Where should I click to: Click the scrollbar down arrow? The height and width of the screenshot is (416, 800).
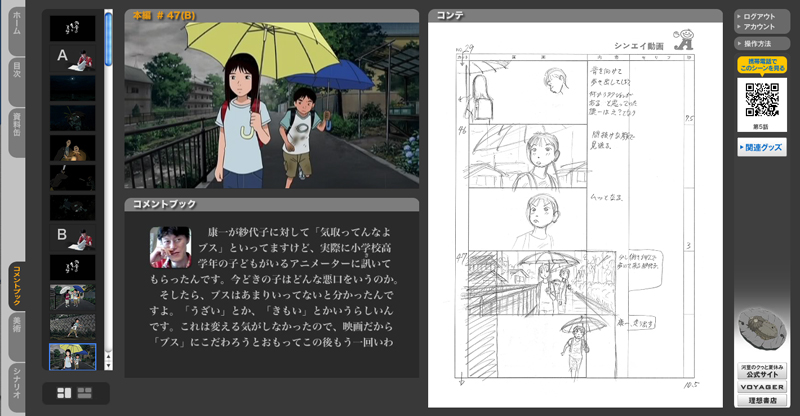click(x=108, y=365)
